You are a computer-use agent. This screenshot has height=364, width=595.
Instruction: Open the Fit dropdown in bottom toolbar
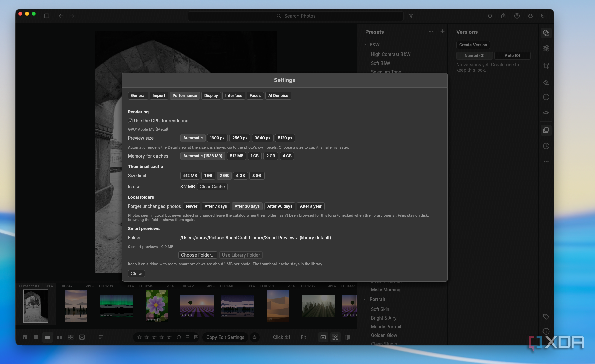click(x=306, y=337)
